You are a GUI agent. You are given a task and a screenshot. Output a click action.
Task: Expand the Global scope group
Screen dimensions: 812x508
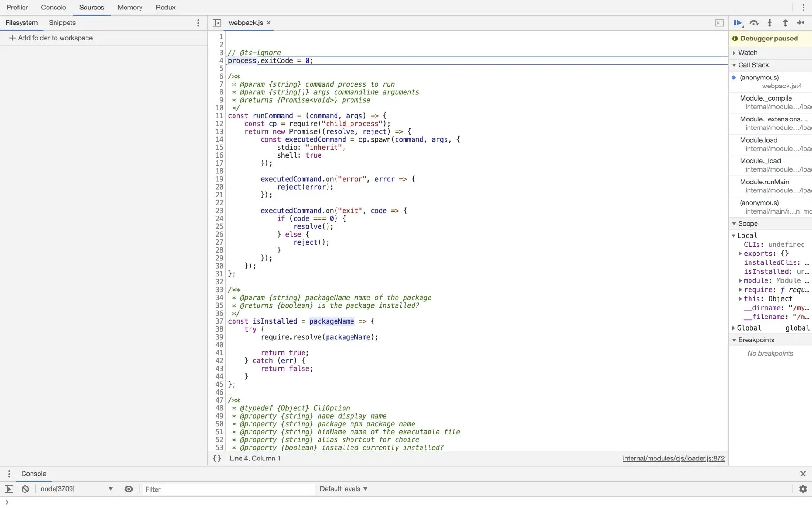(x=734, y=328)
